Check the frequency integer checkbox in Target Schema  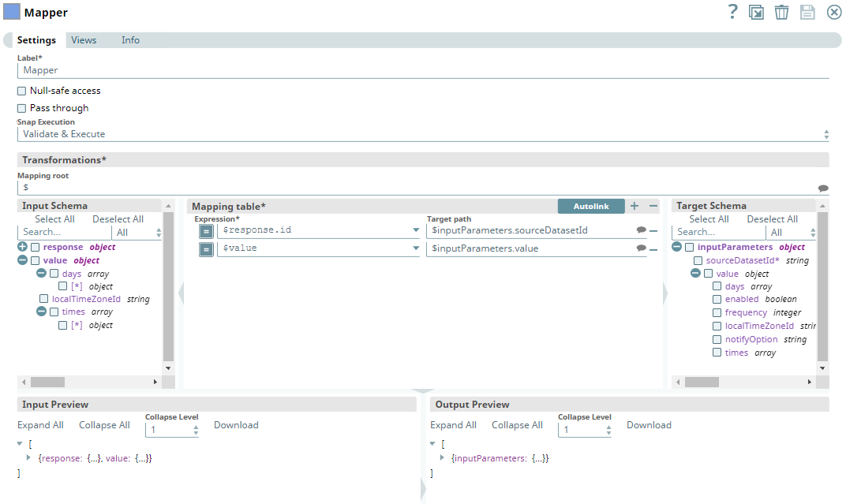717,312
